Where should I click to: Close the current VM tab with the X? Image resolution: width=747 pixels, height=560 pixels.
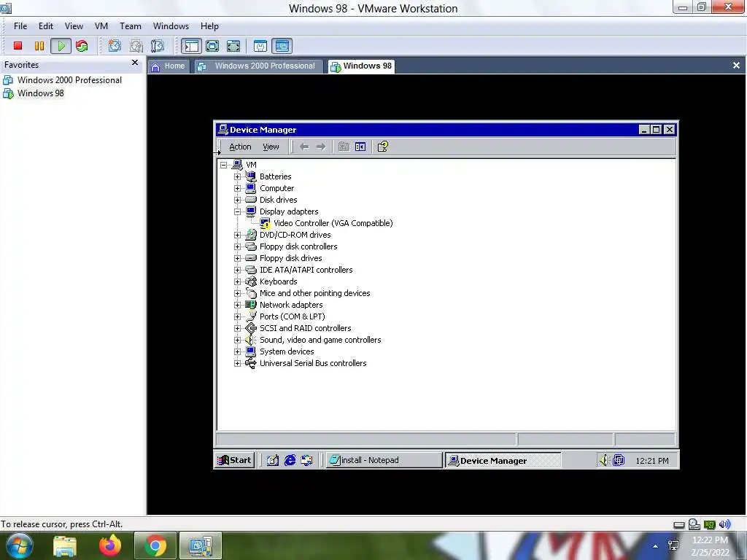(x=736, y=65)
